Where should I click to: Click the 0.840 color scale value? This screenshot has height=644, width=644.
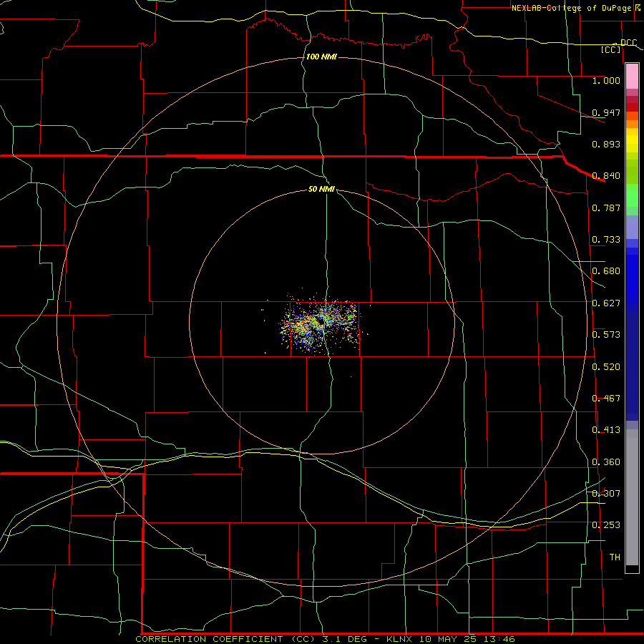[606, 176]
